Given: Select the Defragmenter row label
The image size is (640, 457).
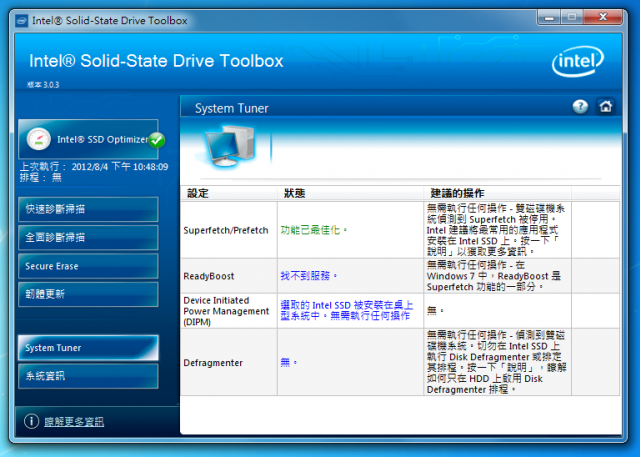Looking at the screenshot, I should (x=213, y=363).
